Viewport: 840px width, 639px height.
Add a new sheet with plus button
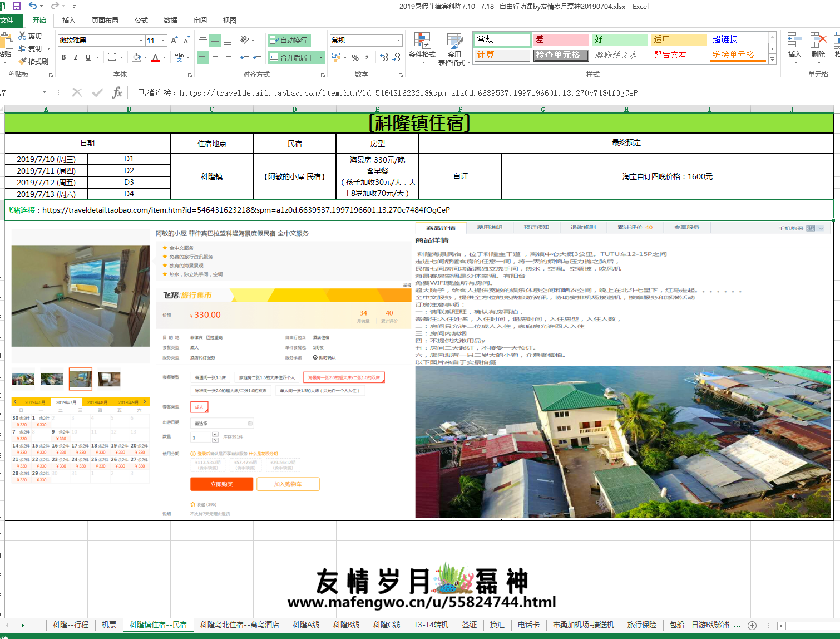(752, 625)
